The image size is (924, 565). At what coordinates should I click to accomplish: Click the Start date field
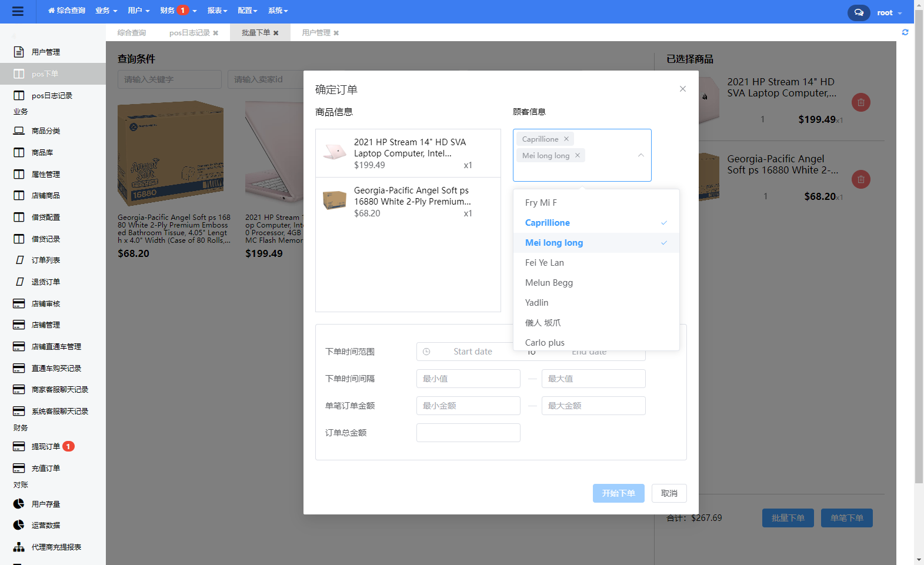[x=473, y=352]
